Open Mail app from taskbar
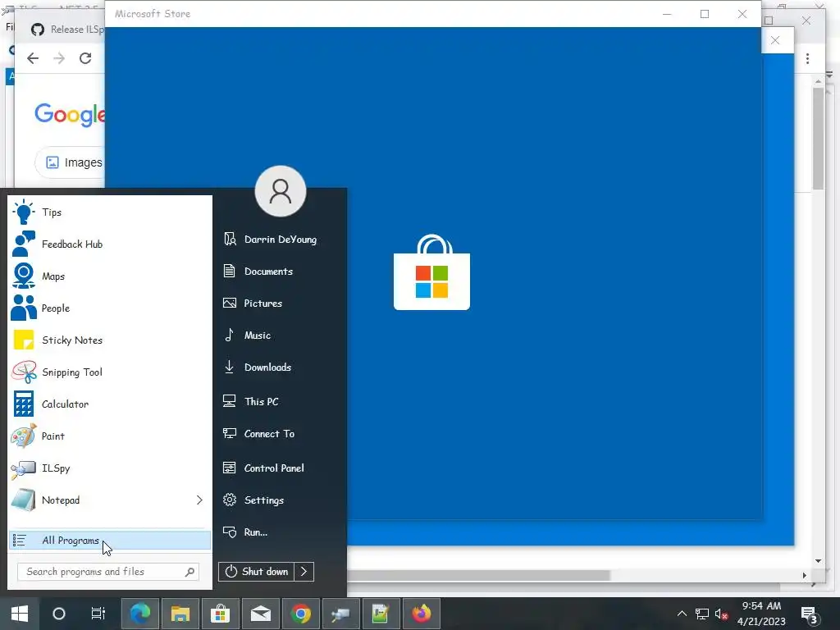This screenshot has height=630, width=840. click(261, 614)
